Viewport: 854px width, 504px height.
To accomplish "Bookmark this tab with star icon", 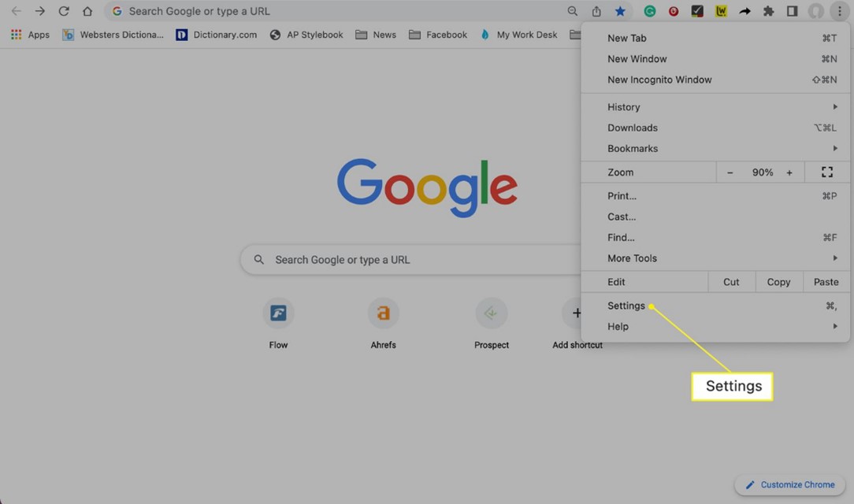I will pyautogui.click(x=620, y=11).
